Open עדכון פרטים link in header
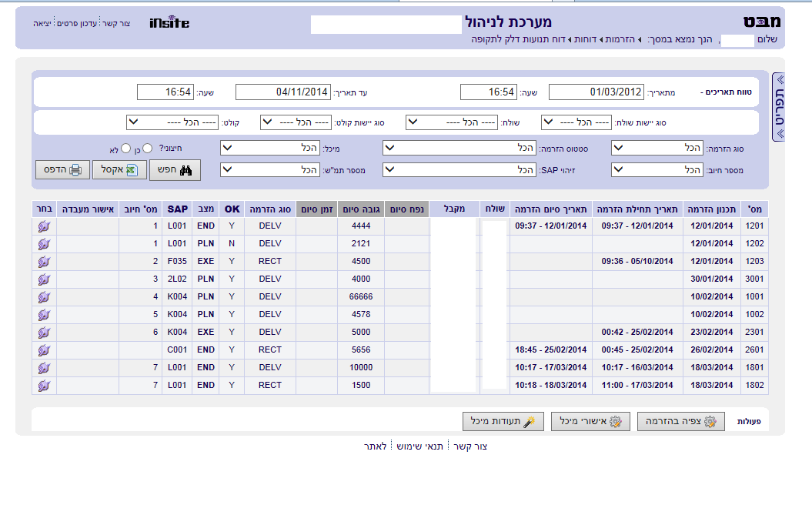The height and width of the screenshot is (505, 812). coord(77,24)
